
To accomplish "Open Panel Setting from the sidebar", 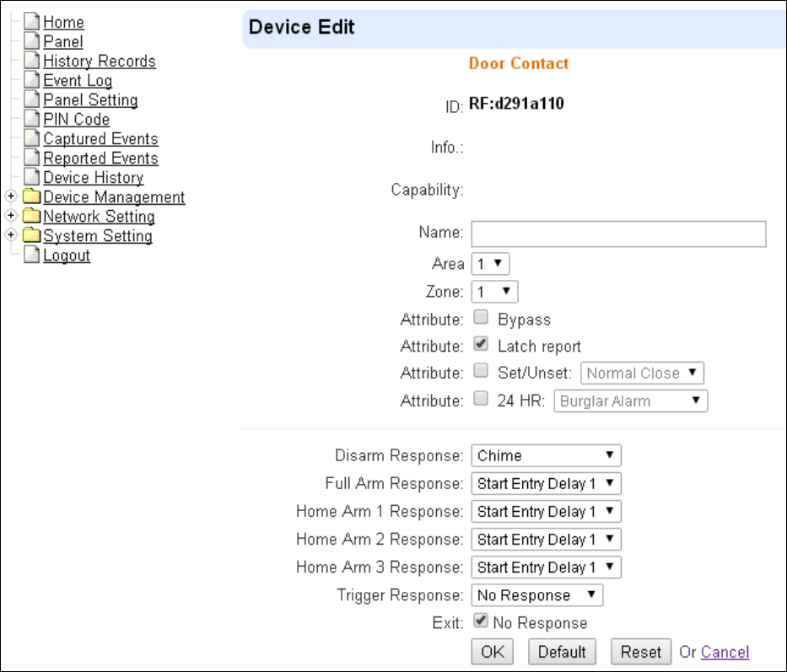I will [90, 99].
